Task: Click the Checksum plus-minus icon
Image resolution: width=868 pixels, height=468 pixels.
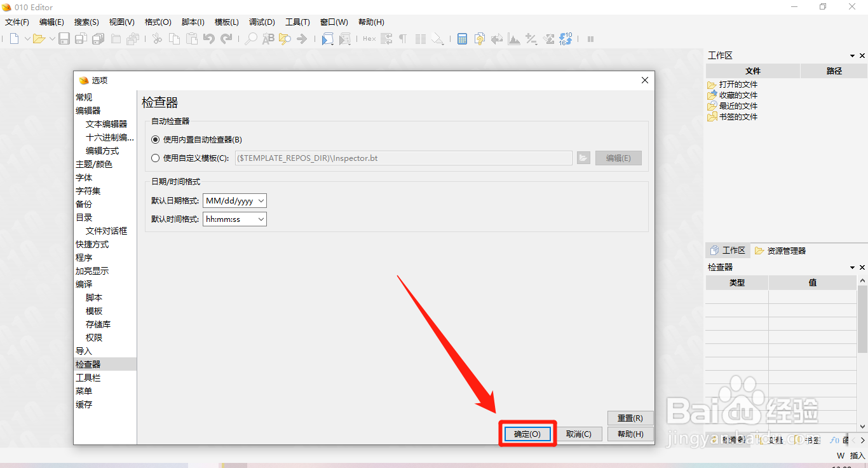Action: [x=531, y=39]
